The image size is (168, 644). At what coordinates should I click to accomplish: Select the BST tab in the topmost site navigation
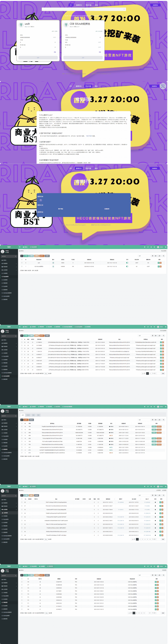[71, 5]
